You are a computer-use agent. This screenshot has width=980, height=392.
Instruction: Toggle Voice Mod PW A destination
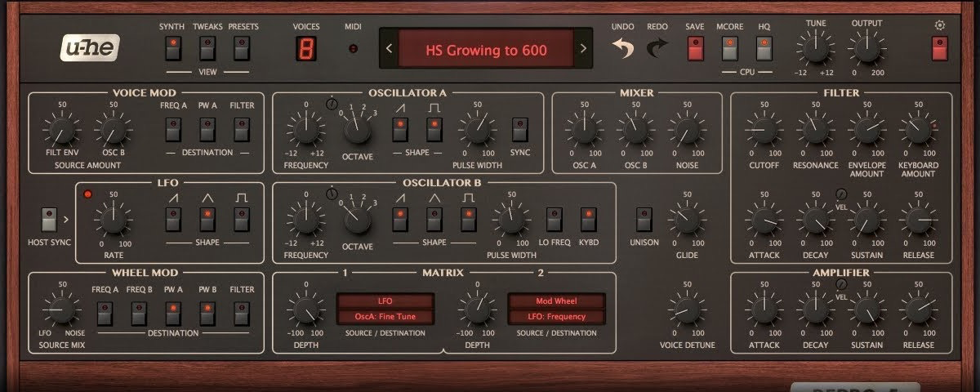coord(207,129)
